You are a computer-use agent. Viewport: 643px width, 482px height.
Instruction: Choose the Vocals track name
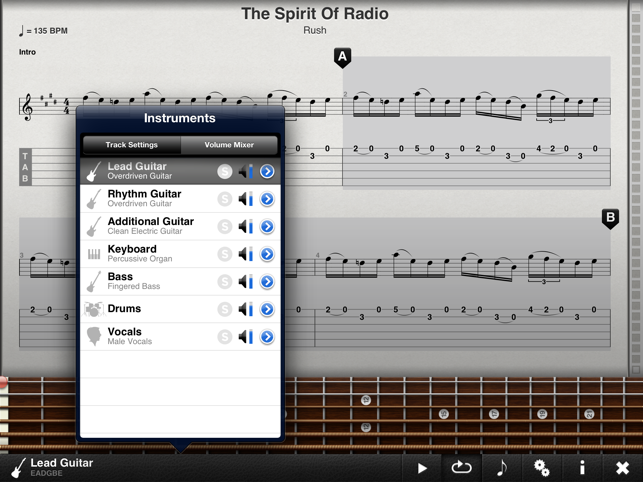[125, 331]
